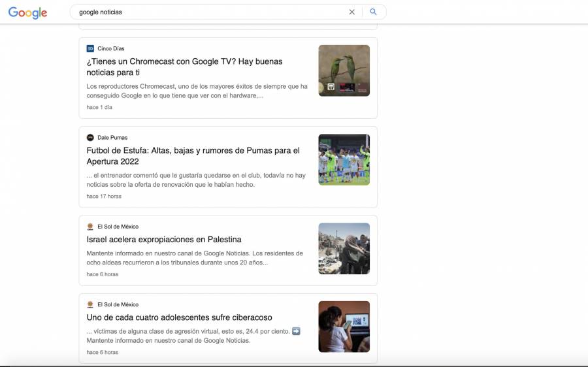Viewport: 588px width, 367px height.
Task: Click El Sol de México name above ciberacoso headline
Action: coord(118,304)
